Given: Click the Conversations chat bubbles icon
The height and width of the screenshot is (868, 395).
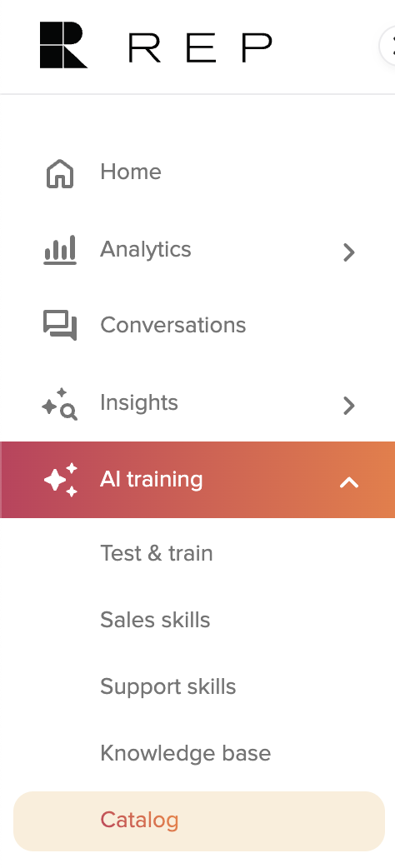Looking at the screenshot, I should 60,325.
